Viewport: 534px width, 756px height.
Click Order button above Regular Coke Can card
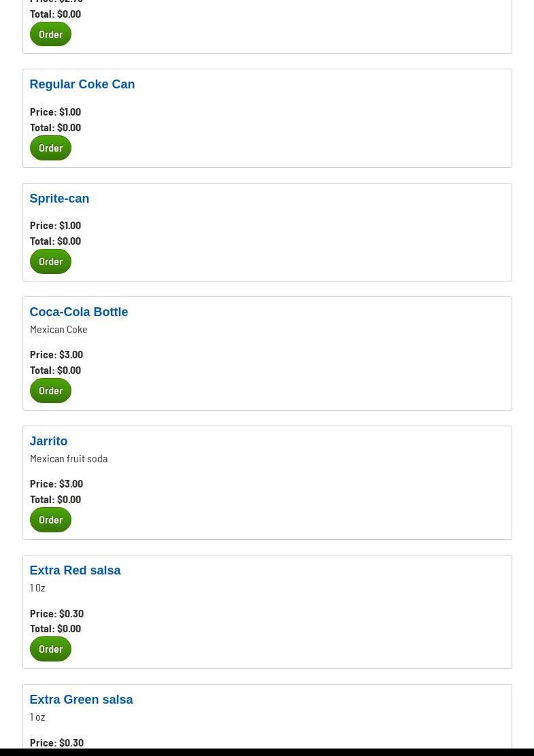[50, 34]
